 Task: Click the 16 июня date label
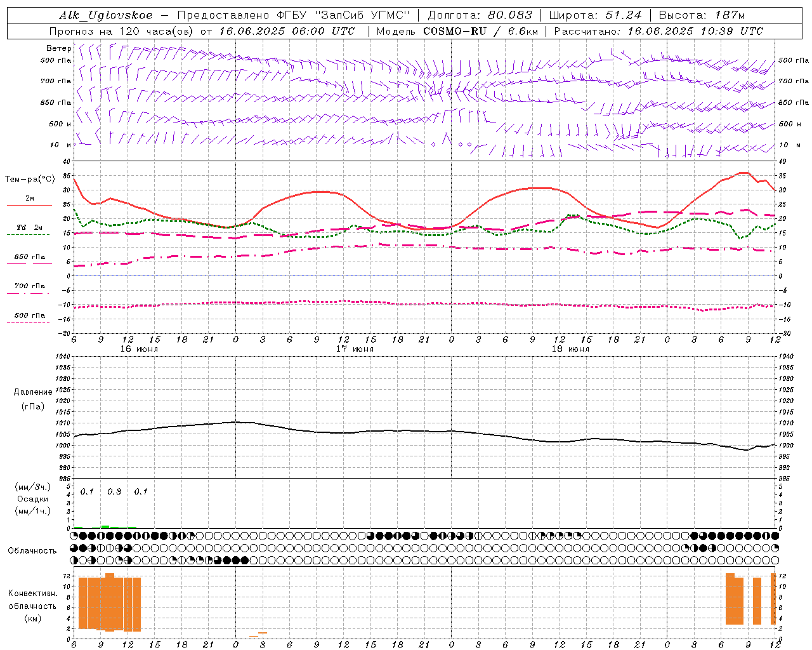(x=139, y=349)
